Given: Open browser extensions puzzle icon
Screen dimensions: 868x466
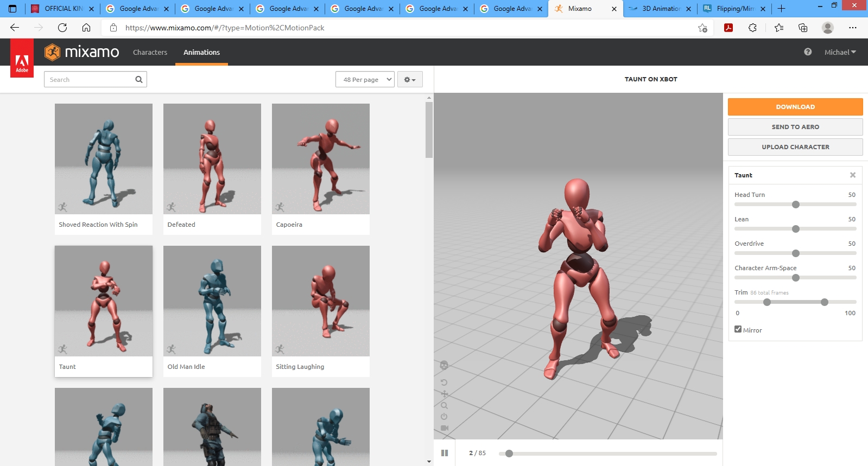Looking at the screenshot, I should coord(752,28).
